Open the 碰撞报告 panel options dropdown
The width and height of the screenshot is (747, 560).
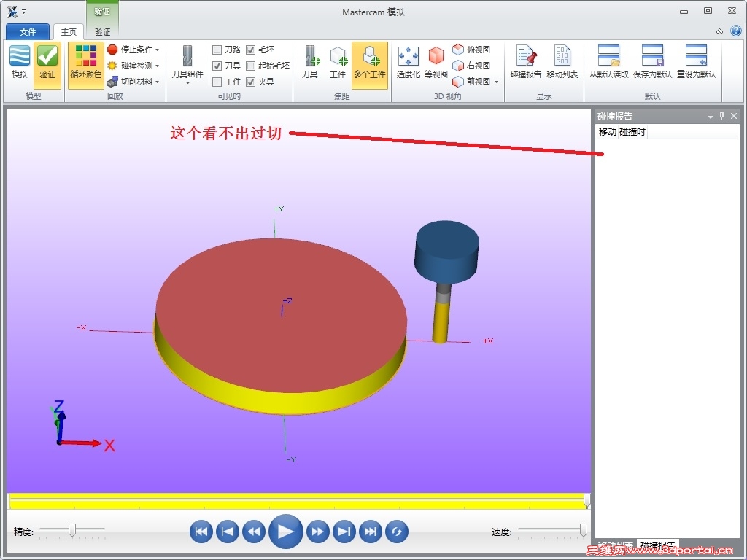pyautogui.click(x=711, y=116)
